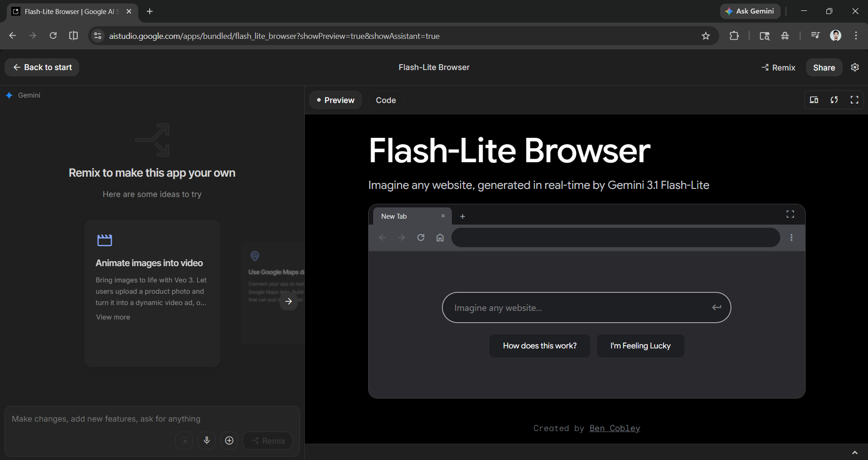
Task: Expand the preview to fullscreen
Action: [854, 100]
